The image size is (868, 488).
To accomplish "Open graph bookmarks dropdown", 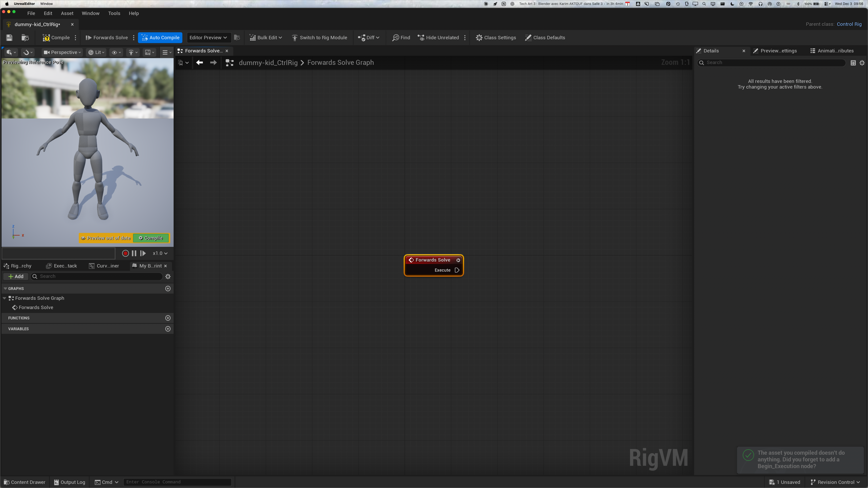I will [x=183, y=63].
